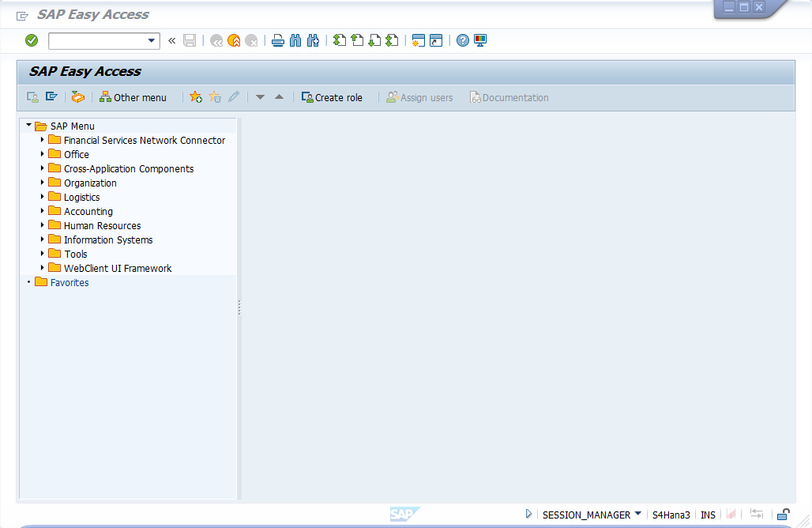This screenshot has width=812, height=528.
Task: Open the Find (binoculars) icon
Action: pyautogui.click(x=295, y=40)
